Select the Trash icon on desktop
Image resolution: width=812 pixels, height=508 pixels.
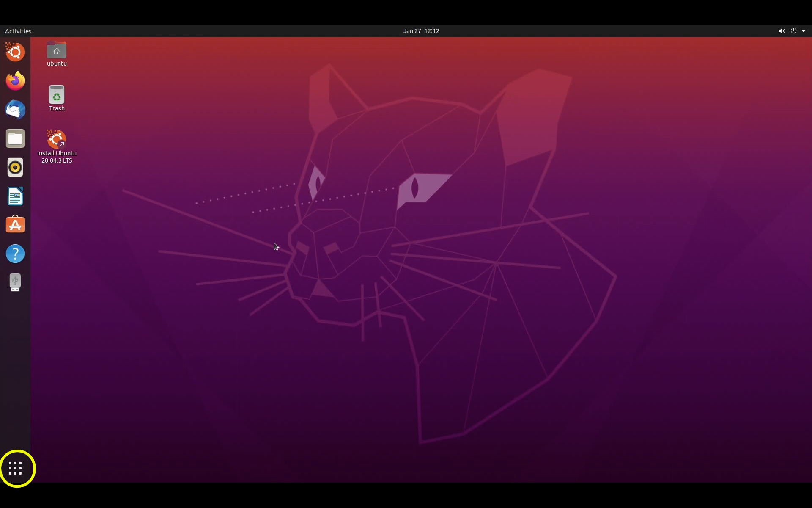point(57,99)
